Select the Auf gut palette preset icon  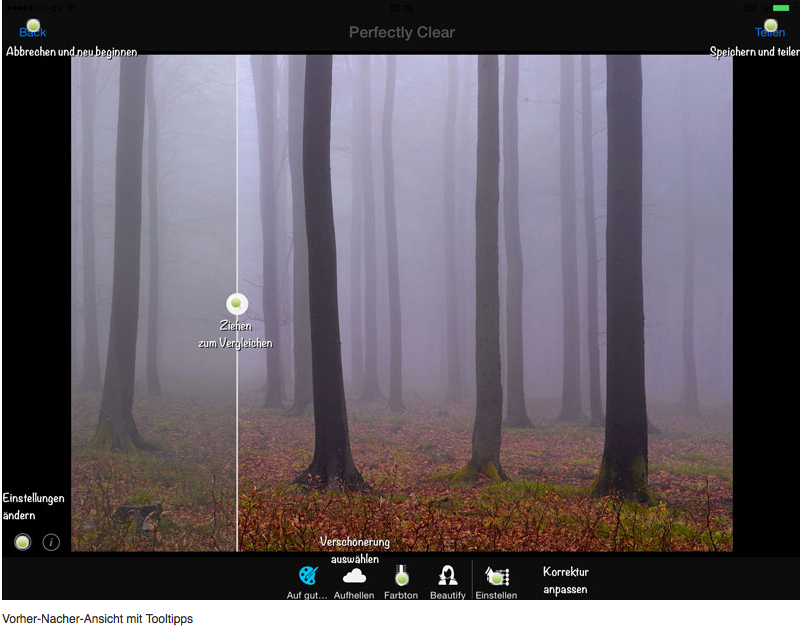click(x=307, y=576)
